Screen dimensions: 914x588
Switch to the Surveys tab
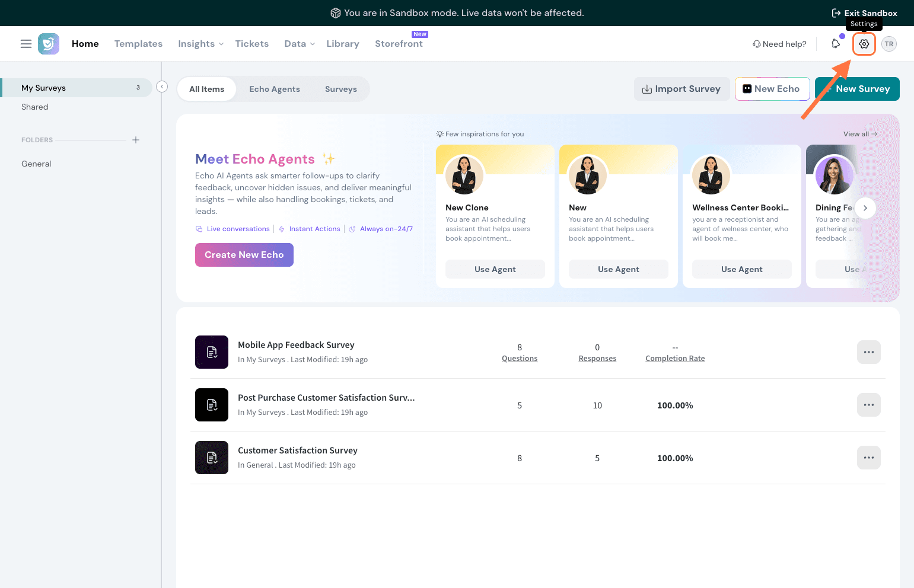tap(340, 90)
